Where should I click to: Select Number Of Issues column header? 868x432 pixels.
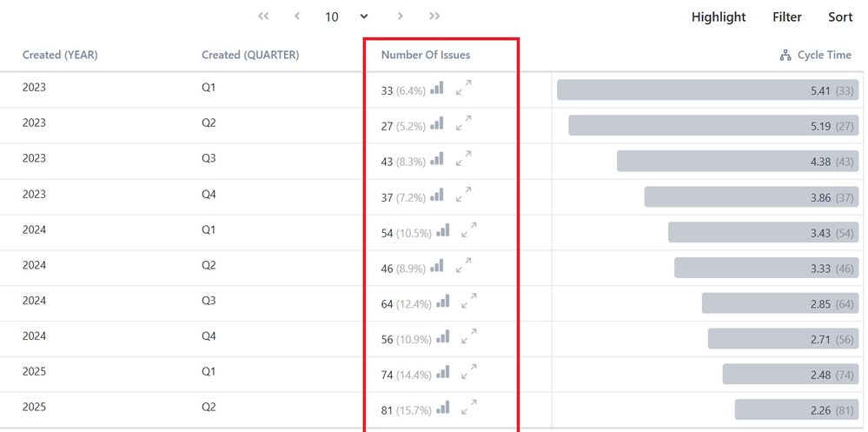click(426, 55)
